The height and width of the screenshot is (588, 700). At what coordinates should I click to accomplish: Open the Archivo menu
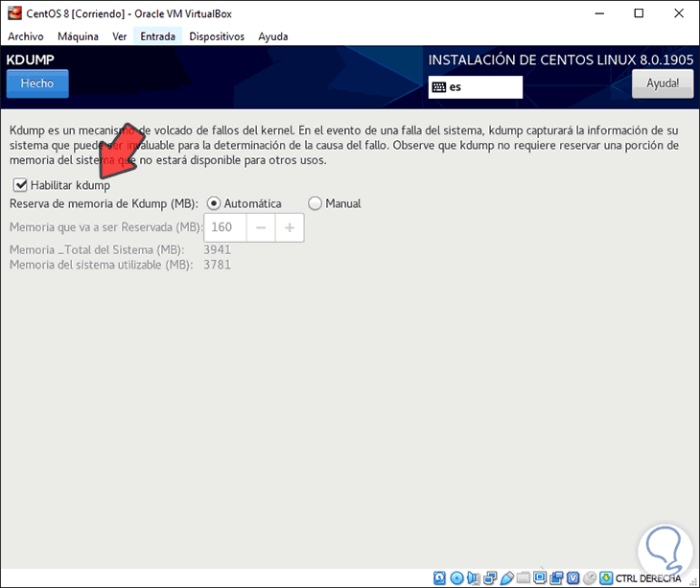[x=26, y=36]
